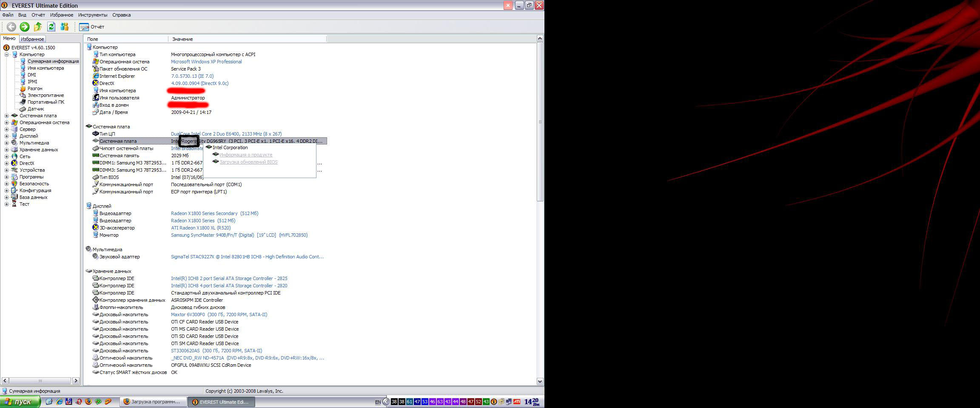This screenshot has width=980, height=408.
Task: Switch to the Избранное sidebar tab
Action: click(x=32, y=39)
